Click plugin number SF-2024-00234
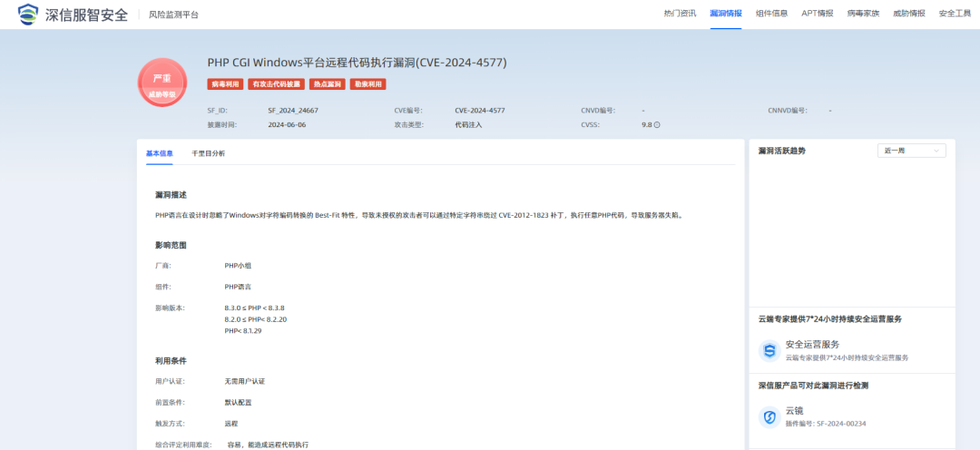980x450 pixels. click(839, 424)
